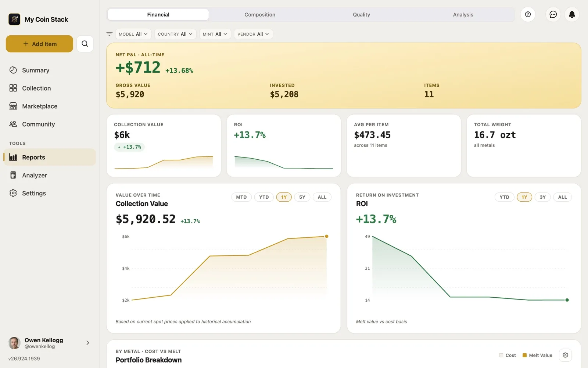Click the Analyzer calculator icon
This screenshot has width=588, height=368.
(13, 175)
